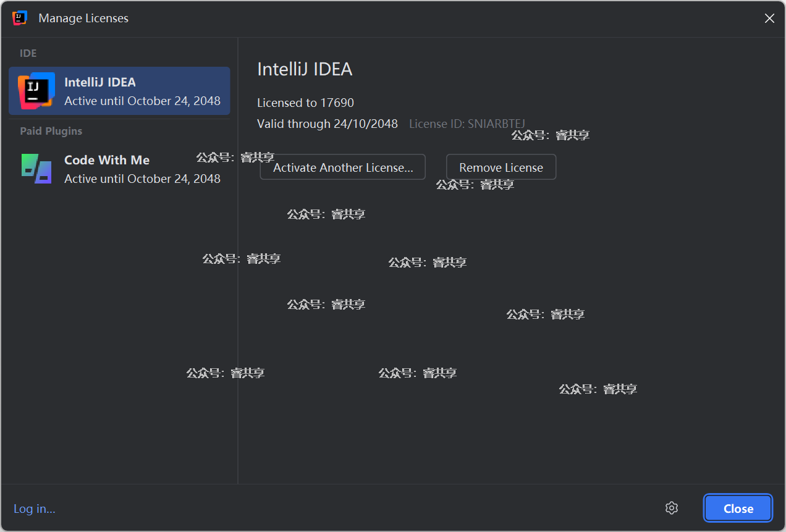Click the IntelliJ IDEA product icon in the sidebar
The image size is (786, 532).
click(x=36, y=91)
